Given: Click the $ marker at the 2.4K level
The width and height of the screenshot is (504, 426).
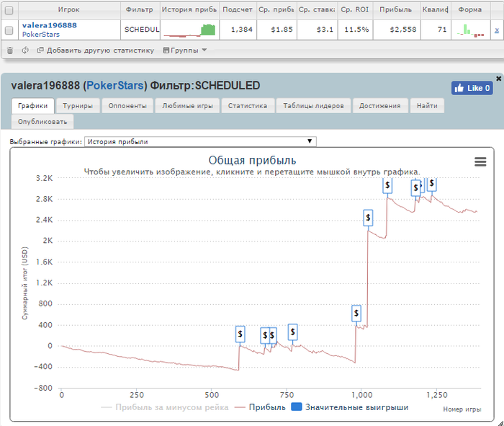Looking at the screenshot, I should point(368,218).
